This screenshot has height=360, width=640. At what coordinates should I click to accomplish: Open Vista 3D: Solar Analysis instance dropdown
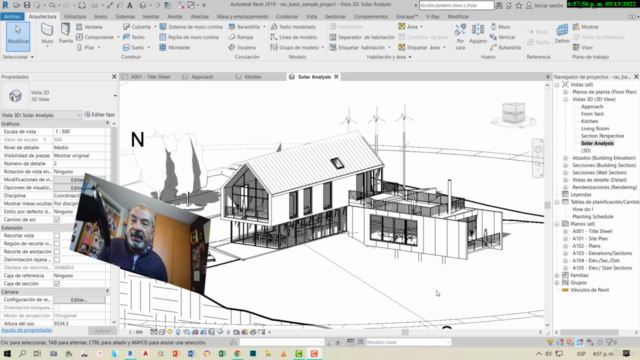[x=41, y=115]
